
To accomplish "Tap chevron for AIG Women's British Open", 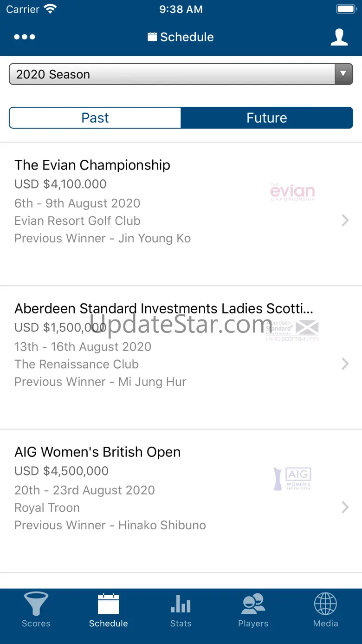I will click(345, 507).
